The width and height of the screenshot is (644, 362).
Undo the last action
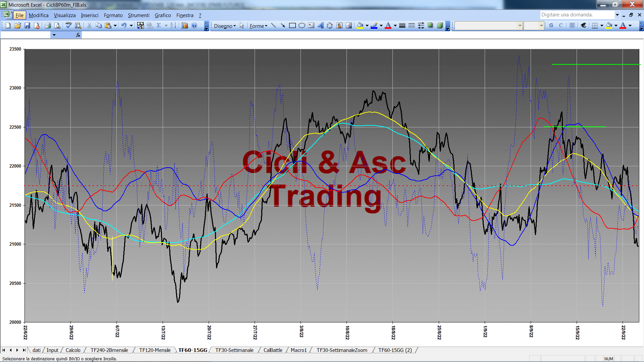[124, 25]
